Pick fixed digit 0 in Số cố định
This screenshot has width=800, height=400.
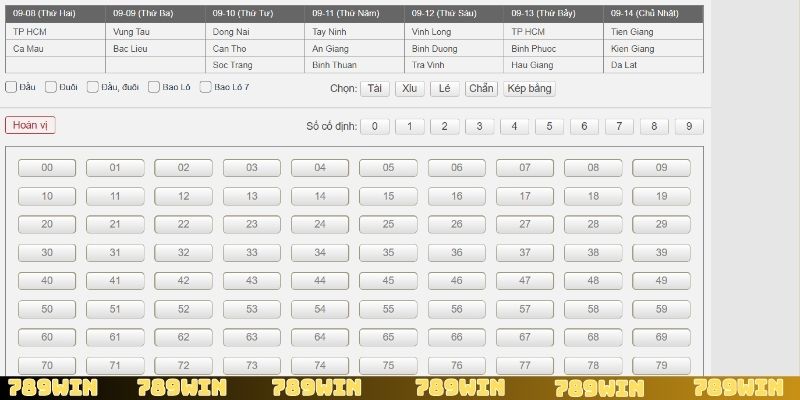(x=375, y=126)
